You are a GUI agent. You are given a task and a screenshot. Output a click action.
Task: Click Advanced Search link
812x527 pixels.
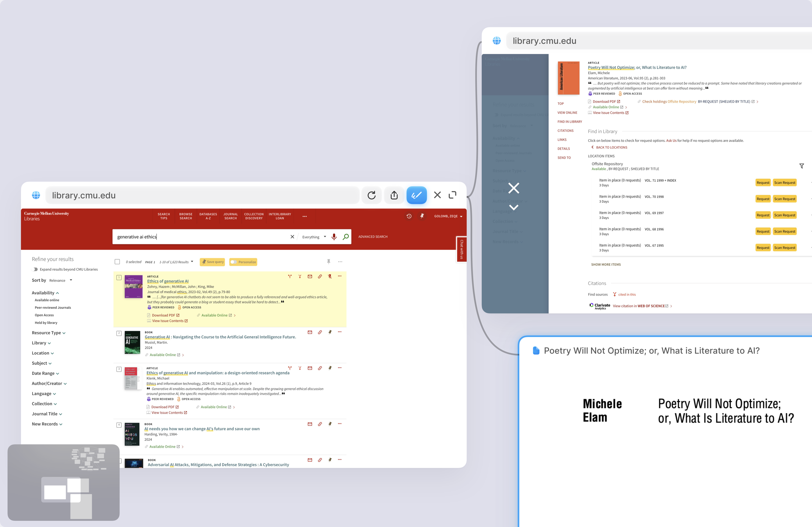(x=372, y=237)
